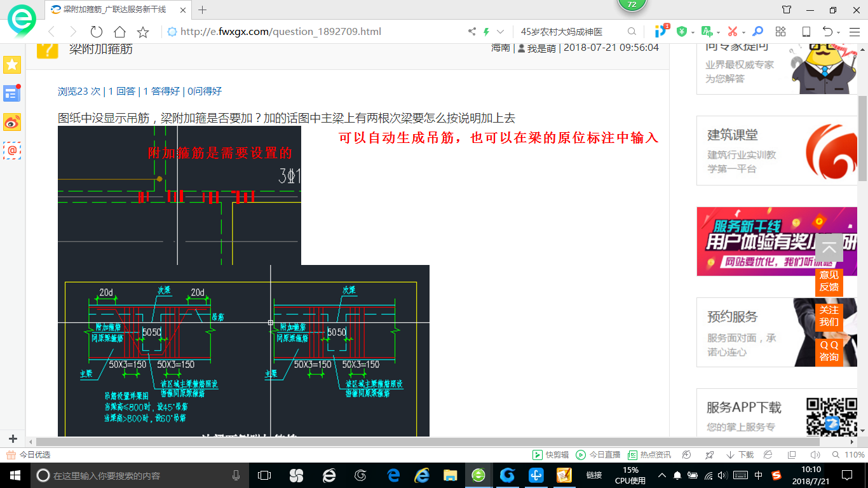Viewport: 868px width, 488px height.
Task: Open the 预约服务 sidebar card
Action: (x=776, y=332)
